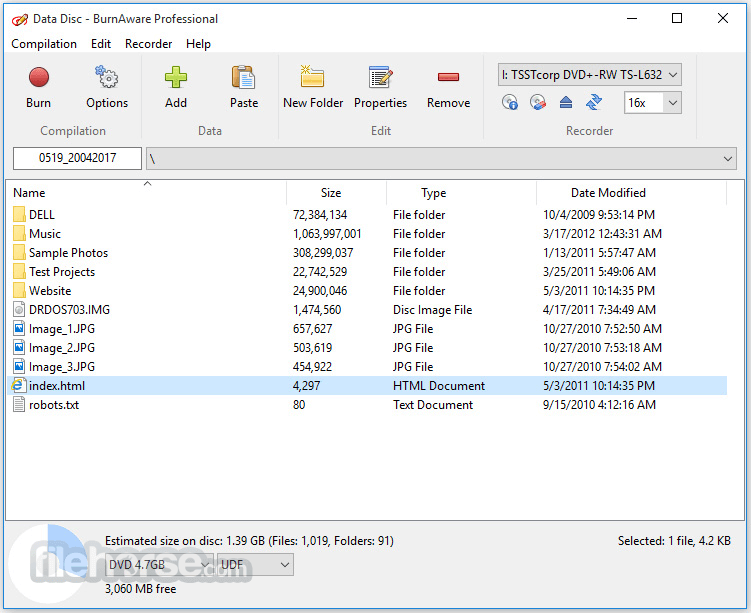Click the disc label field 0519_20042017

coord(77,158)
